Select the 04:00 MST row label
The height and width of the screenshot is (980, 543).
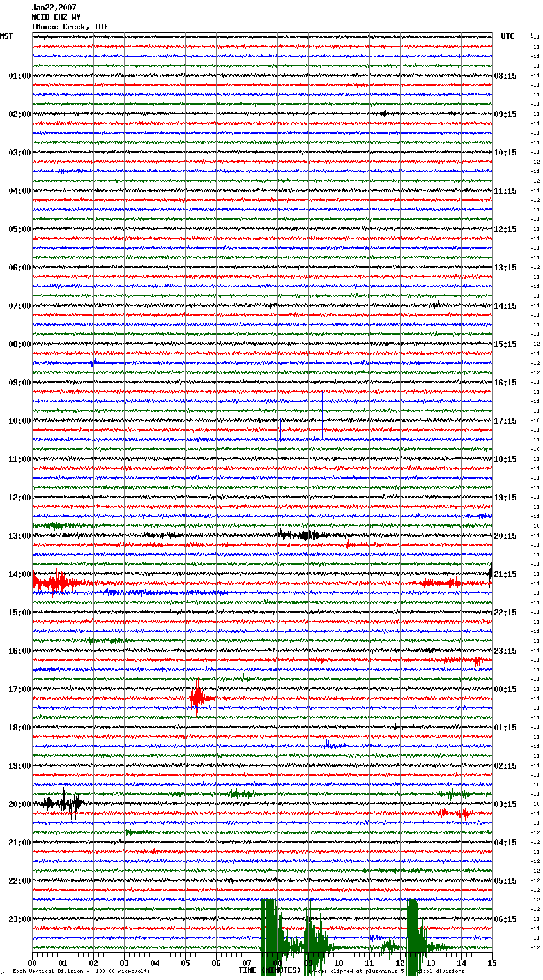click(x=20, y=191)
